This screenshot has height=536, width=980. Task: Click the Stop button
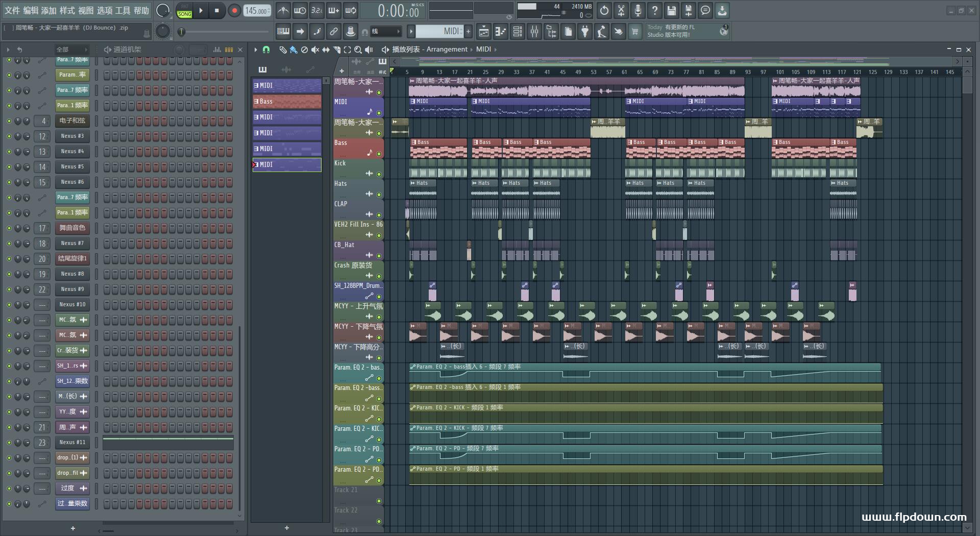point(217,10)
